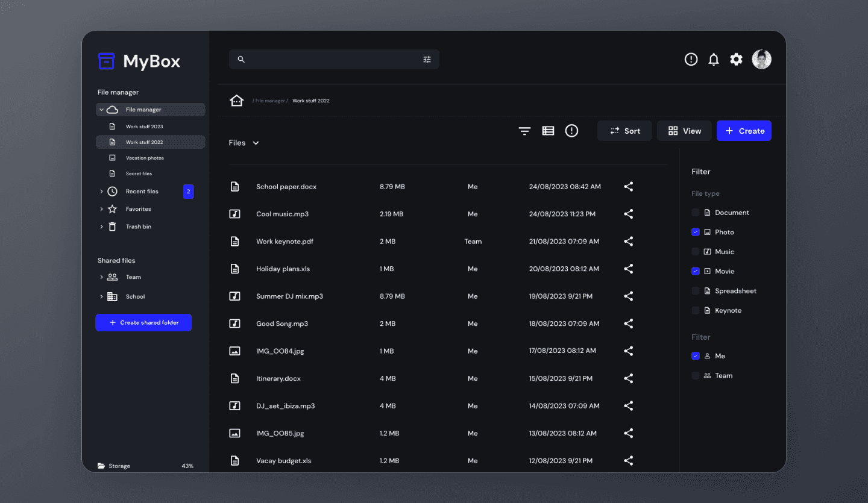Share Good Song.mp3
868x503 pixels.
pyautogui.click(x=628, y=323)
